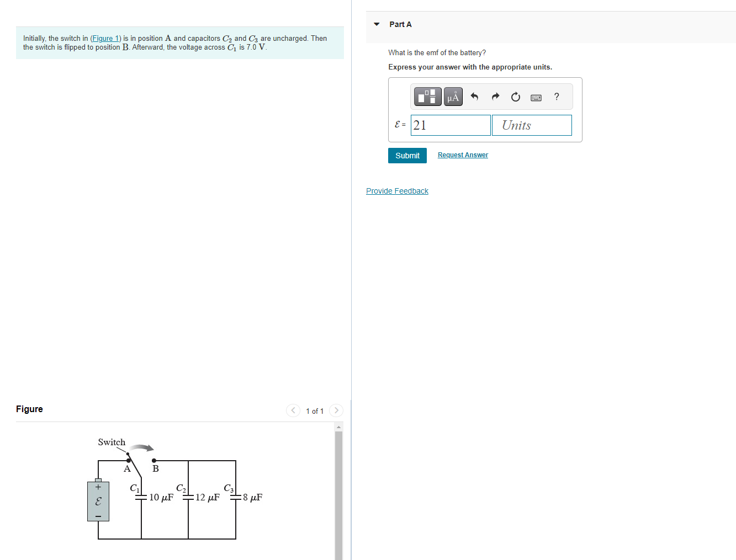Click the redo icon in the answer toolbar

click(495, 96)
